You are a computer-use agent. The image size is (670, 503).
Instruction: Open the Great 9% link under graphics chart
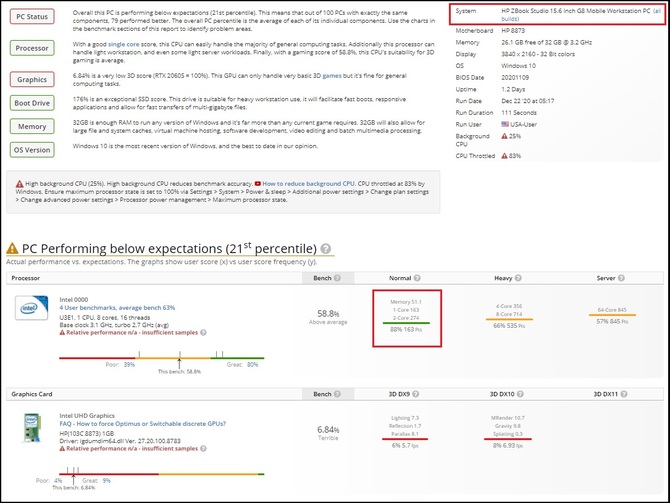[x=106, y=481]
